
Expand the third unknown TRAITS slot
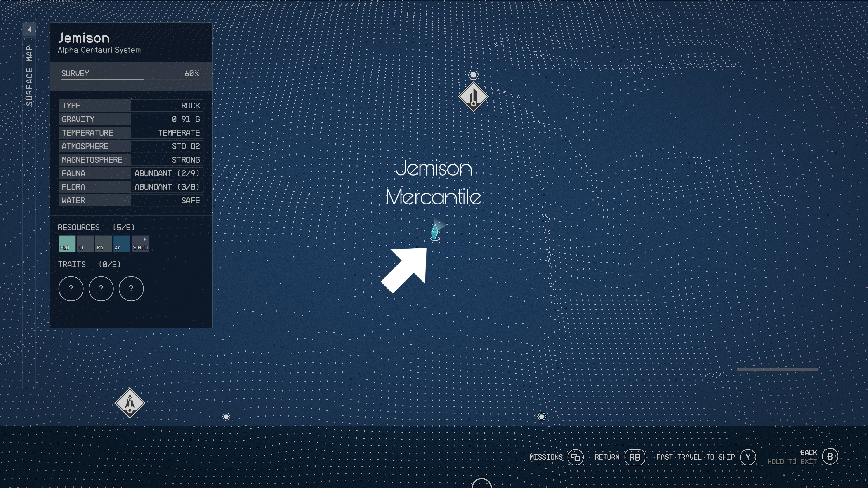[131, 288]
